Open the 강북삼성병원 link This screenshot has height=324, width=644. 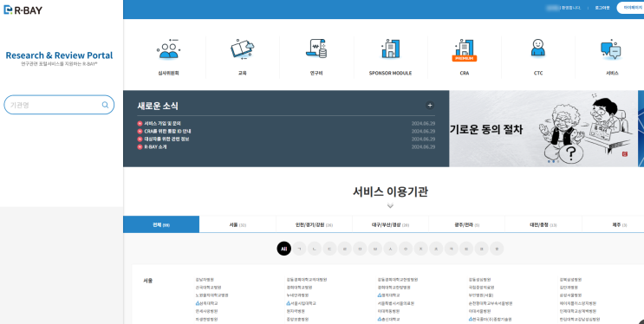(570, 280)
